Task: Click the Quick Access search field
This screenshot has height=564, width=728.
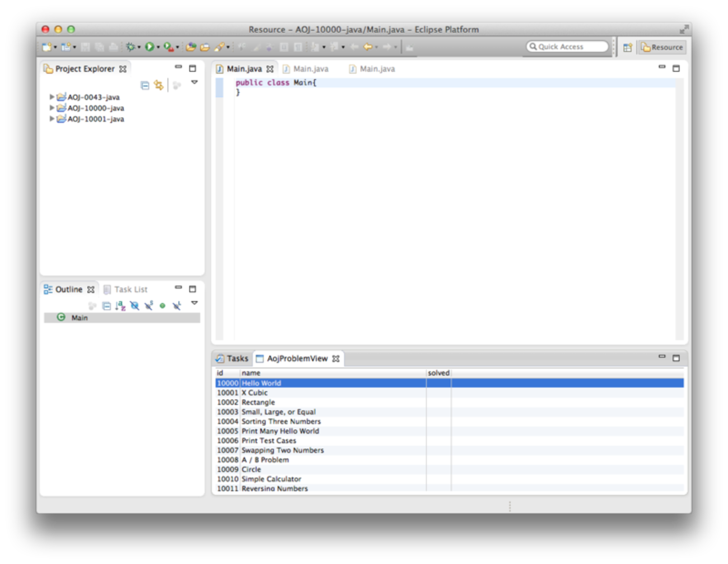Action: 567,47
